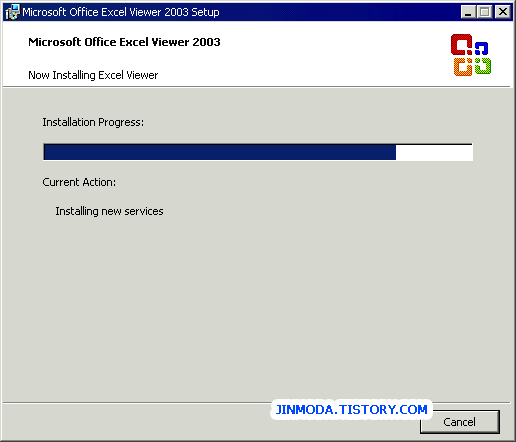The image size is (516, 442).
Task: Click the bold Excel Viewer 2003 heading
Action: pos(124,42)
